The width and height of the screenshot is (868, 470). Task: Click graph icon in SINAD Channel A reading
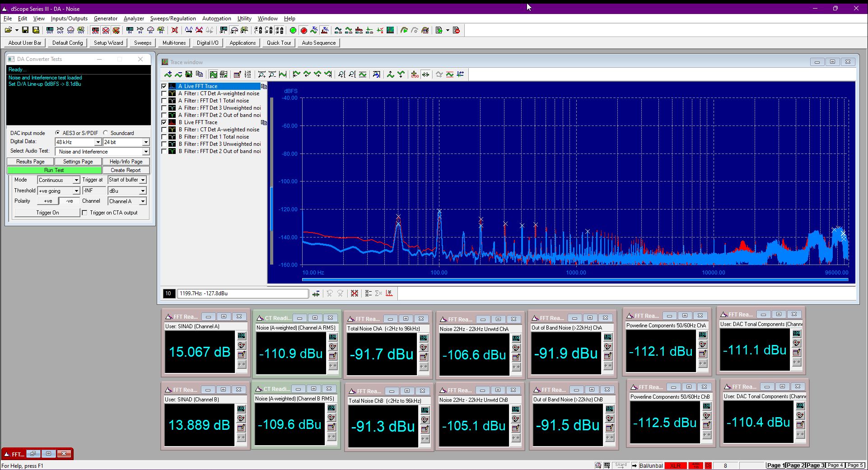(x=242, y=355)
